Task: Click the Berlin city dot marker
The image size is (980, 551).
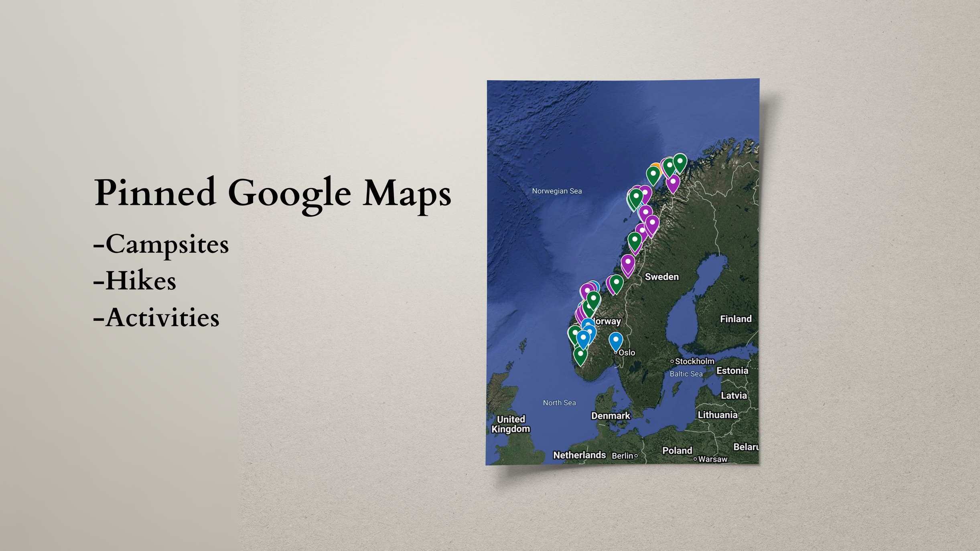Action: point(636,456)
